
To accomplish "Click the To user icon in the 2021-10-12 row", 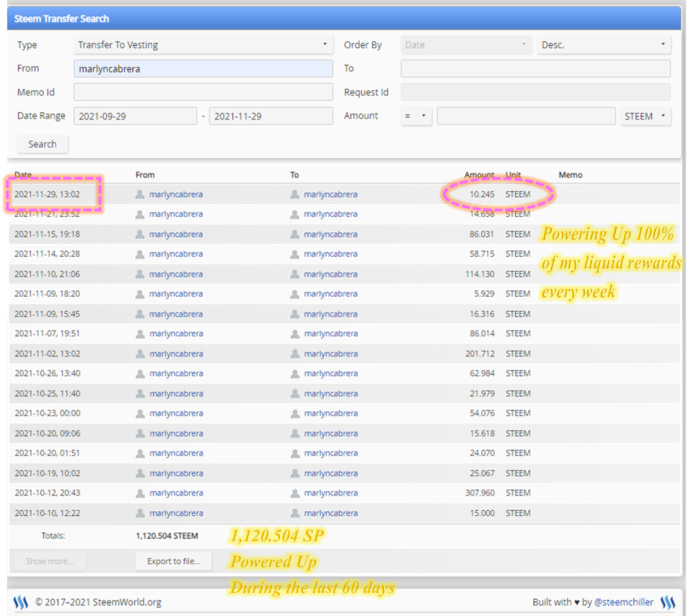I will coord(295,493).
